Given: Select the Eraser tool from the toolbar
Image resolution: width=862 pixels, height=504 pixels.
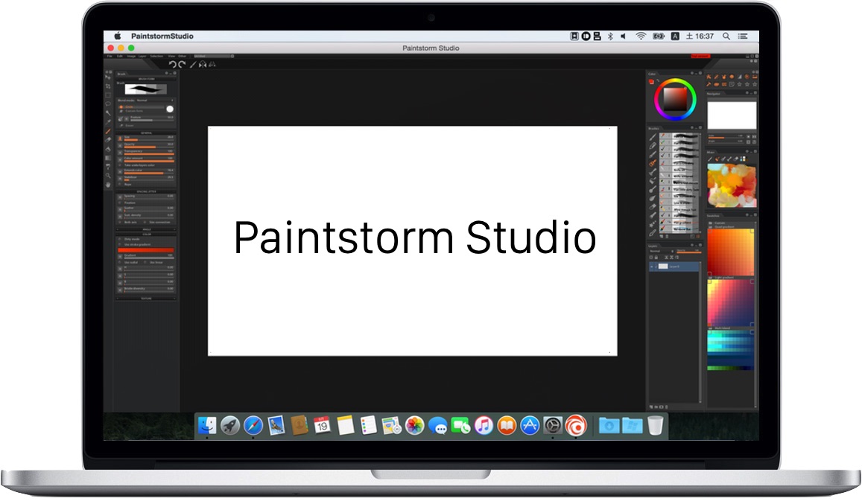Looking at the screenshot, I should pyautogui.click(x=108, y=138).
